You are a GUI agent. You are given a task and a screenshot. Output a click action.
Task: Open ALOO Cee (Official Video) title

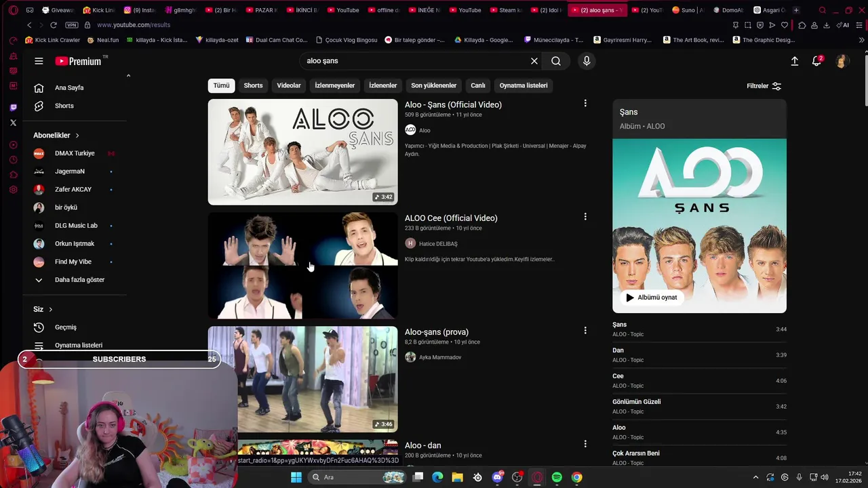(x=451, y=218)
